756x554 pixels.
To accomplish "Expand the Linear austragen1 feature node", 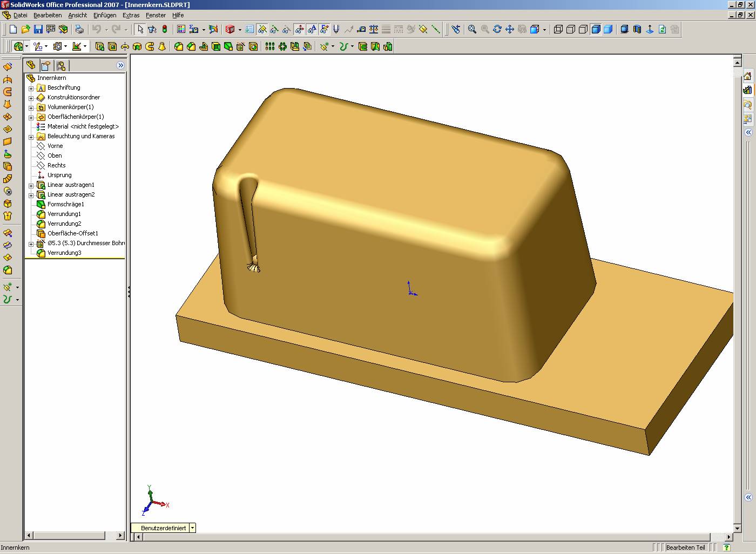I will [31, 185].
